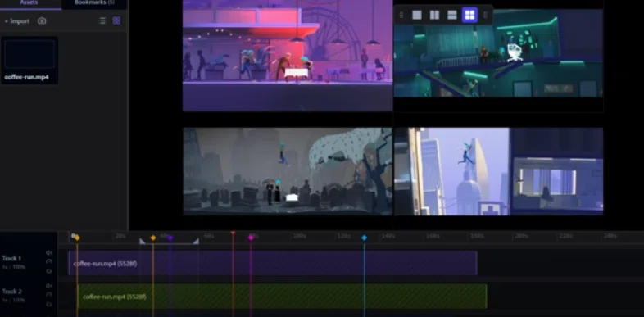Click Track 2 speed gauge icon
The width and height of the screenshot is (644, 317).
click(49, 295)
